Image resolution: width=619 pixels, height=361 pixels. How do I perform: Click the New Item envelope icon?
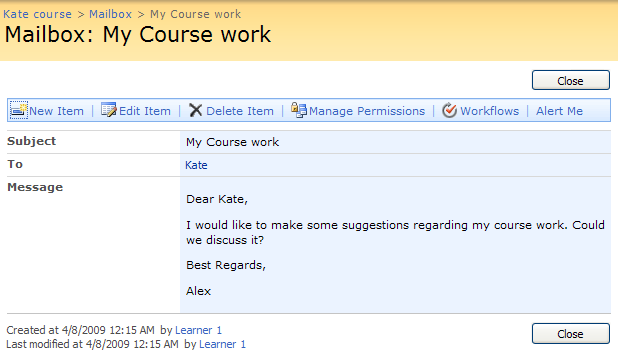[19, 110]
